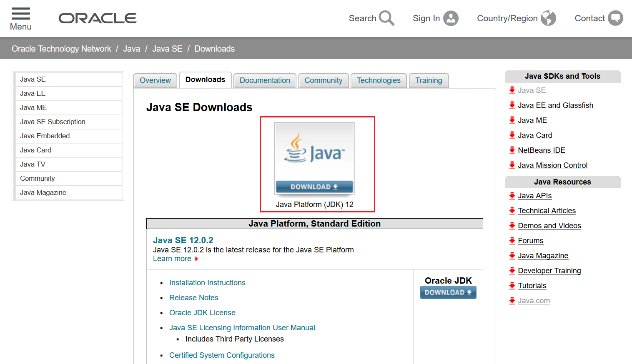The image size is (632, 364).
Task: Click the Java breadcrumb link
Action: [131, 49]
